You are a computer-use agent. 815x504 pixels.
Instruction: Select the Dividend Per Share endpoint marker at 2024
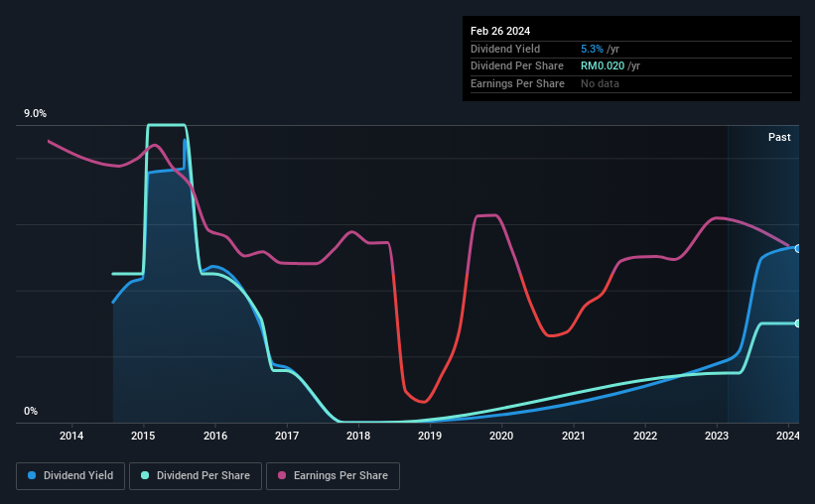coord(798,323)
